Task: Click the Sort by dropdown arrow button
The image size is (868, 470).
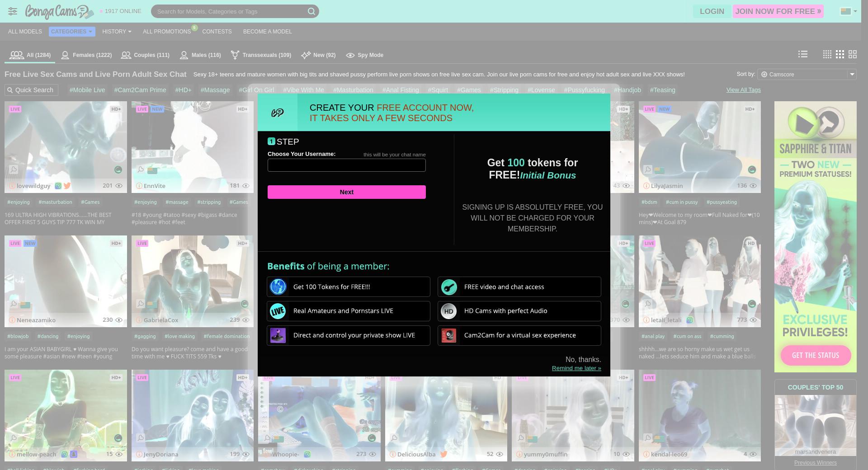Action: (852, 75)
